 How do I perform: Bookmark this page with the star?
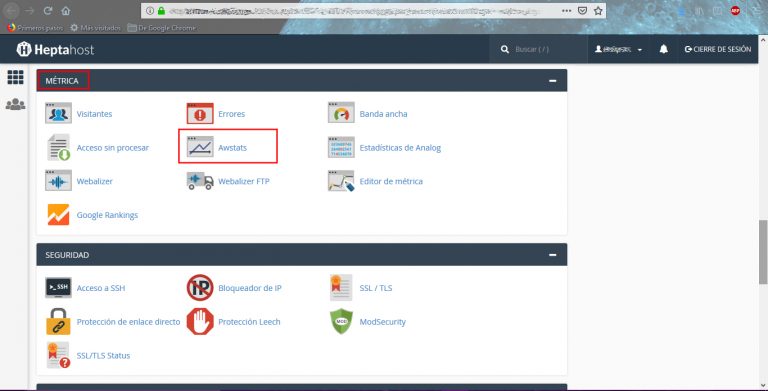tap(598, 11)
